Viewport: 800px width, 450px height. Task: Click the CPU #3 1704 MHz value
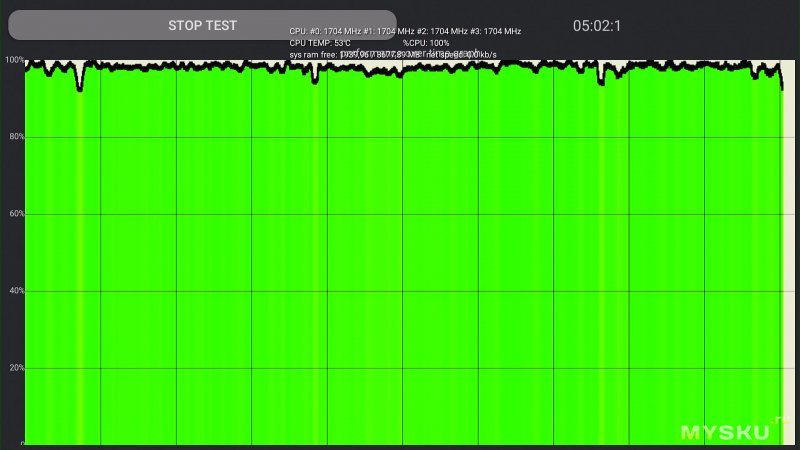489,31
